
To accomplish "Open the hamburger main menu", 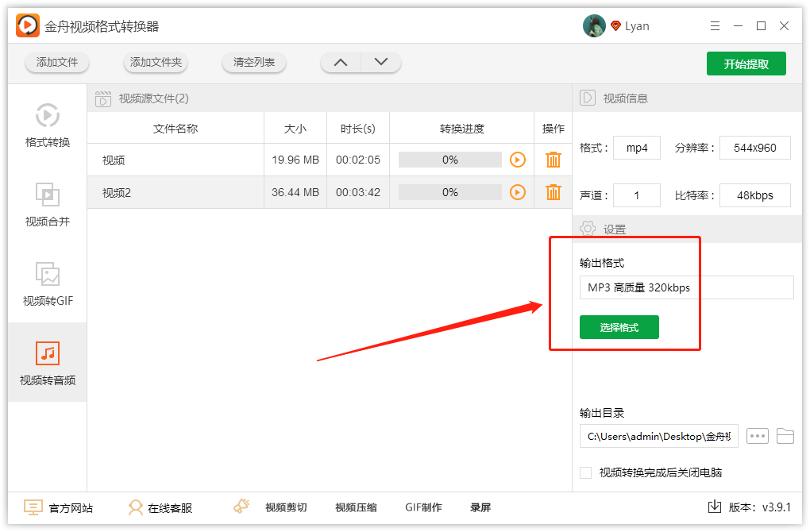I will click(x=715, y=26).
